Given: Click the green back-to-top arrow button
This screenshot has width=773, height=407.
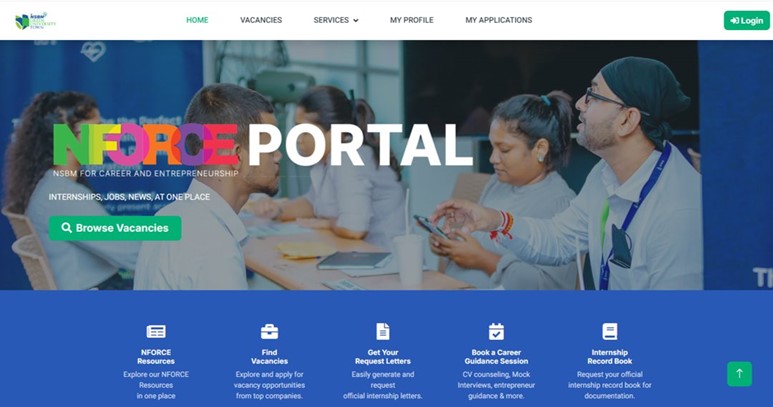Looking at the screenshot, I should pyautogui.click(x=739, y=374).
